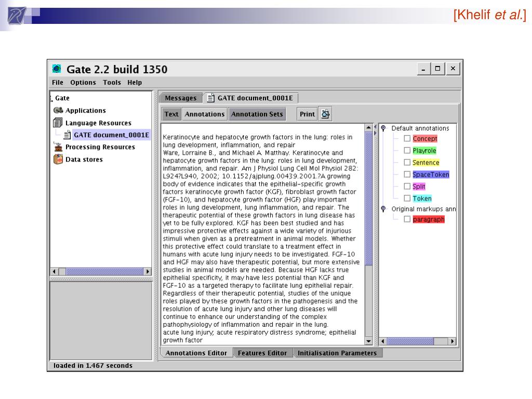This screenshot has height=399, width=532.
Task: Click the Print button
Action: 307,114
